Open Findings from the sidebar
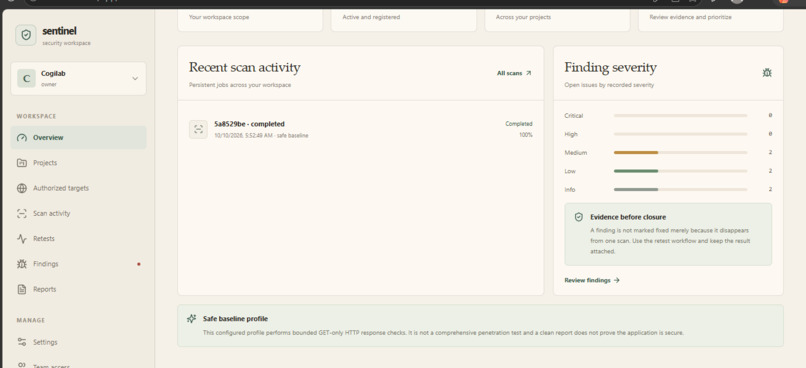Image resolution: width=806 pixels, height=368 pixels. pyautogui.click(x=78, y=264)
